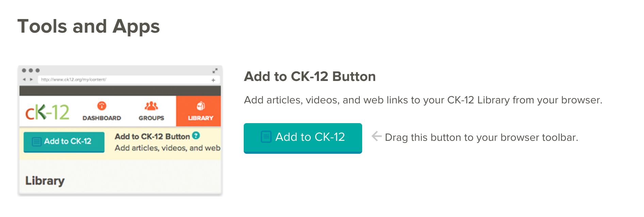This screenshot has width=644, height=217.
Task: Select the orange Library tab in preview
Action: [x=199, y=111]
